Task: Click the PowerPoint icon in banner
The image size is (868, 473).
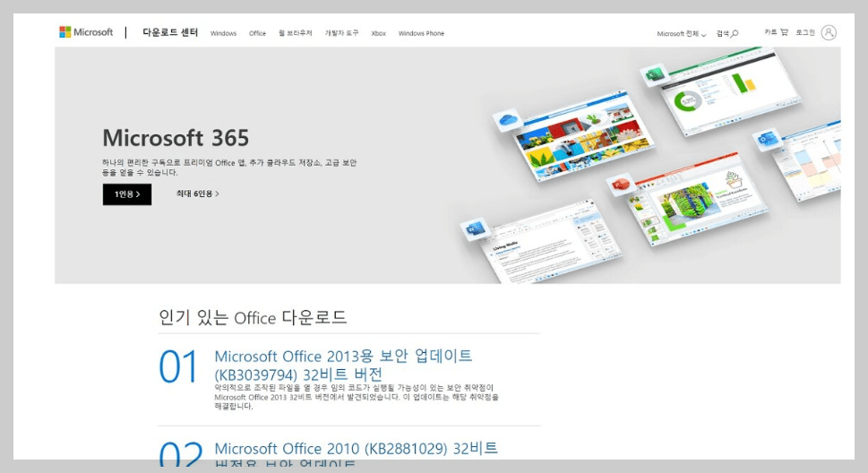Action: tap(621, 184)
